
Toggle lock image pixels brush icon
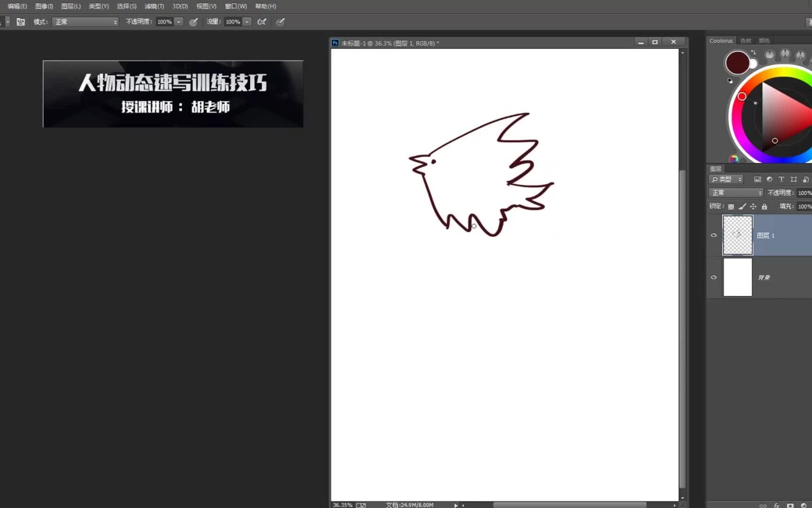point(742,206)
